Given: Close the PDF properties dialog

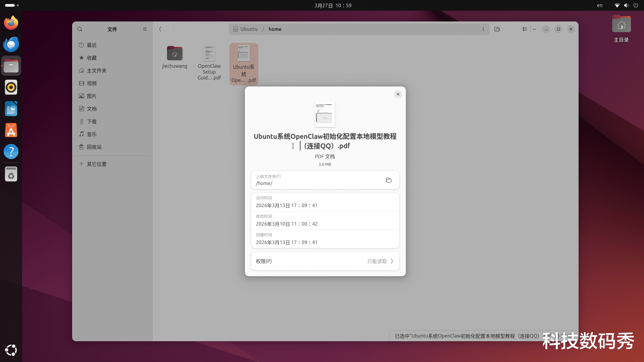Looking at the screenshot, I should 398,94.
